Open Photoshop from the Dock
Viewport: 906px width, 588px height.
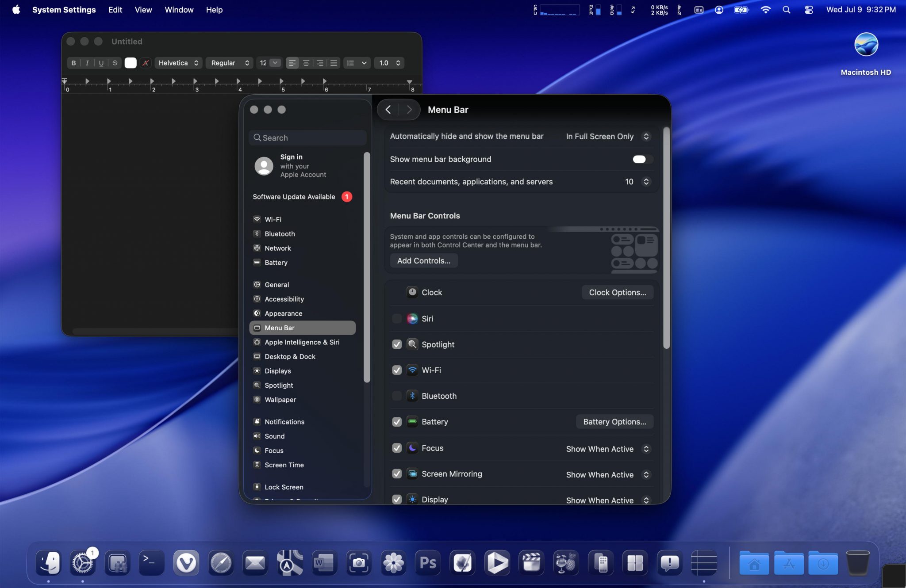click(428, 563)
